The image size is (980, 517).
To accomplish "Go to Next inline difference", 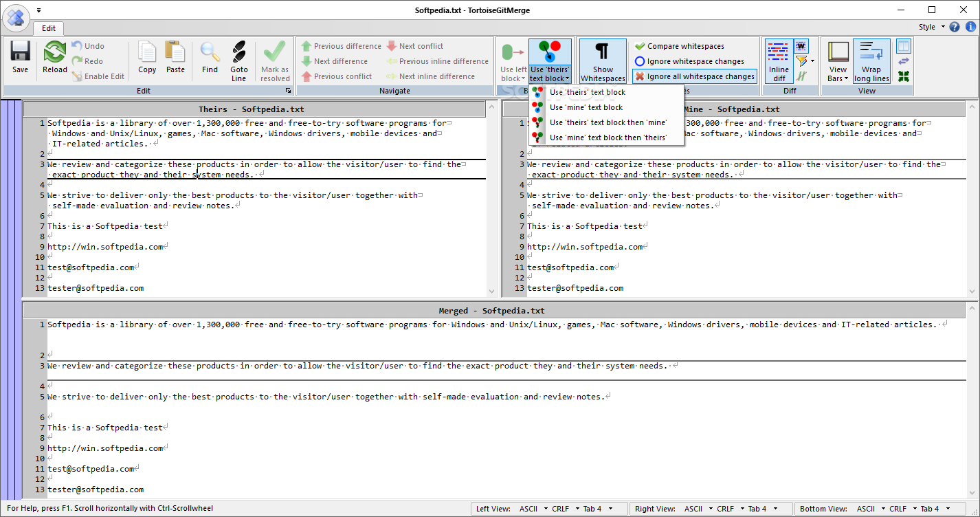I will [x=430, y=76].
